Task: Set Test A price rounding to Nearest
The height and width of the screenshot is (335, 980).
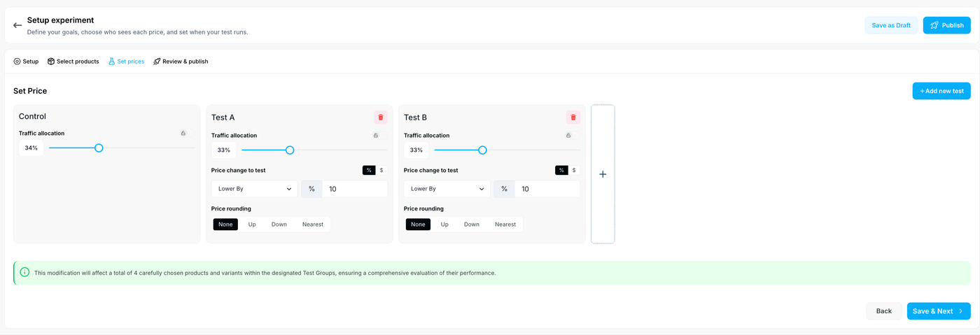Action: pos(313,224)
